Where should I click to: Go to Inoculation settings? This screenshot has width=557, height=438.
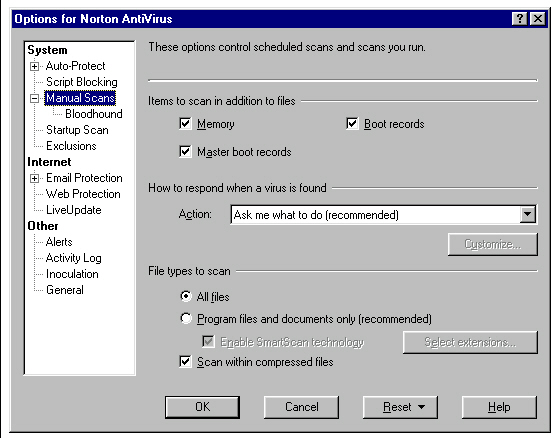72,274
